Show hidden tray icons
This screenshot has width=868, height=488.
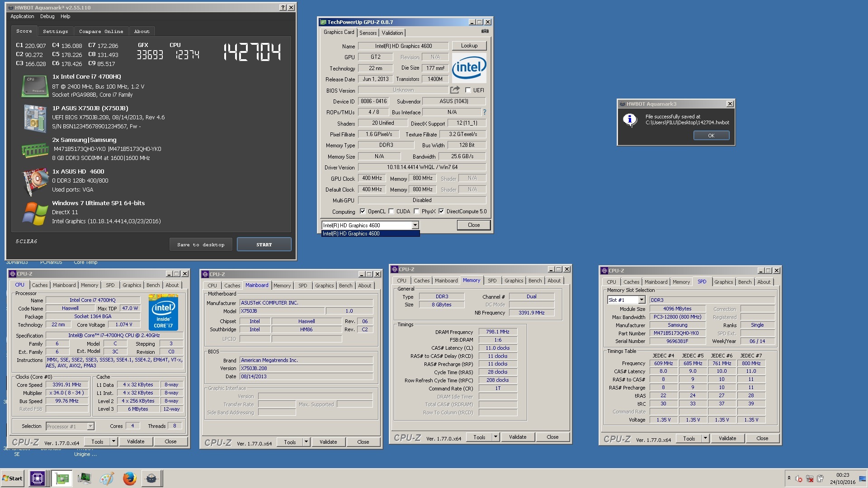[789, 478]
